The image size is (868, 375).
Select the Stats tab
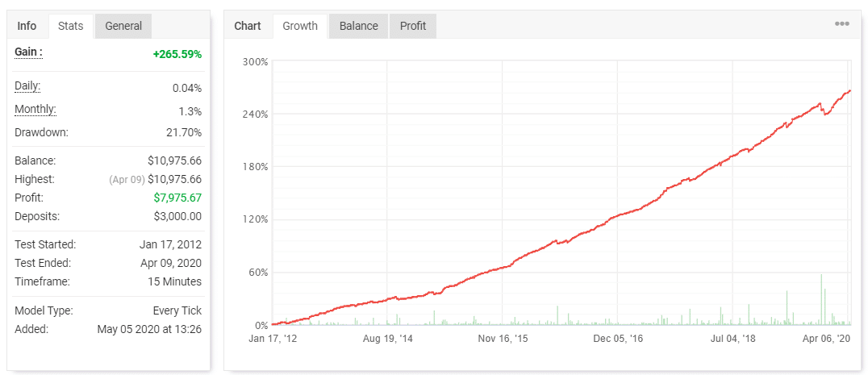point(70,26)
